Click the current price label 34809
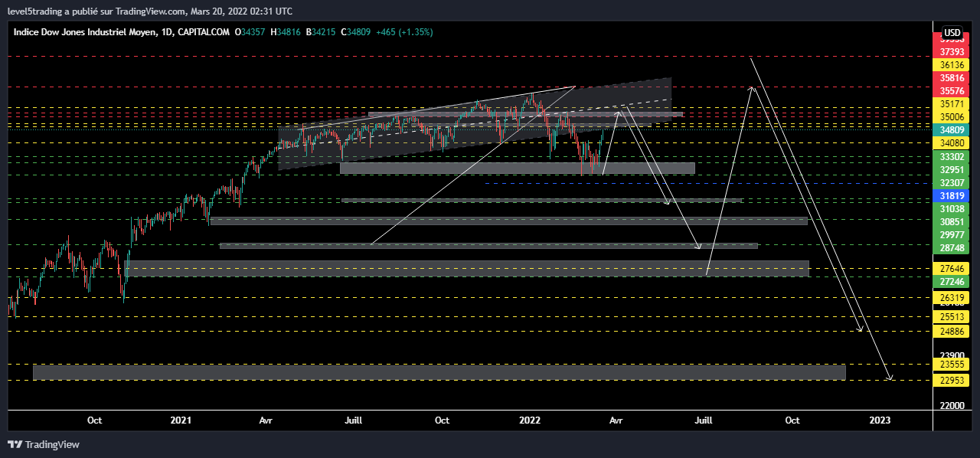This screenshot has width=980, height=458. 952,130
